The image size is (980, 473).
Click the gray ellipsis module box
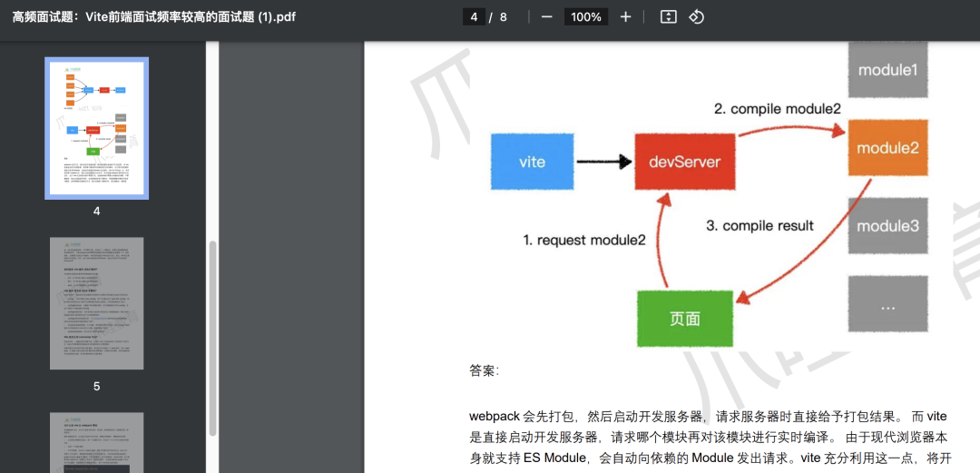[887, 303]
